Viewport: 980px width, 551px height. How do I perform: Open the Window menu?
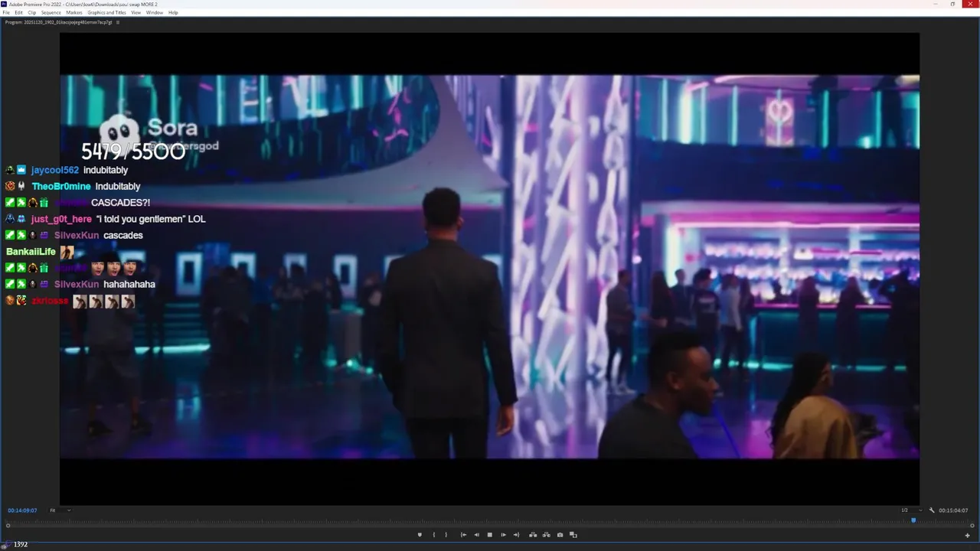(155, 13)
